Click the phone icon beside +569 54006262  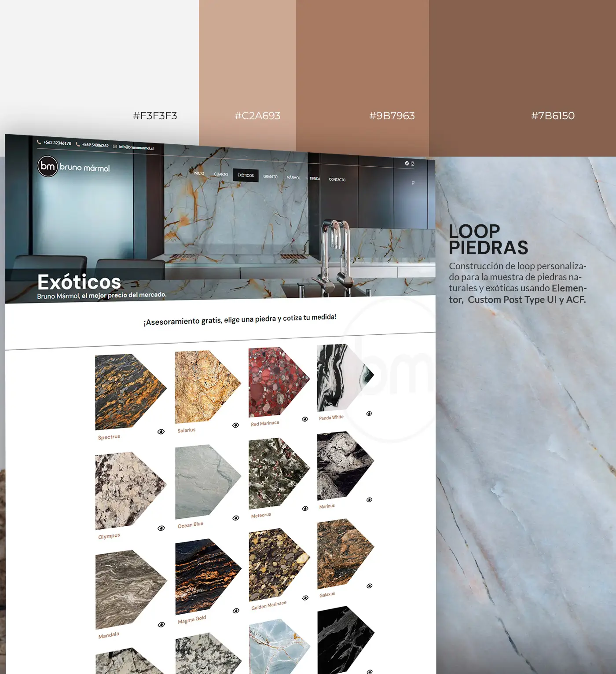point(78,144)
